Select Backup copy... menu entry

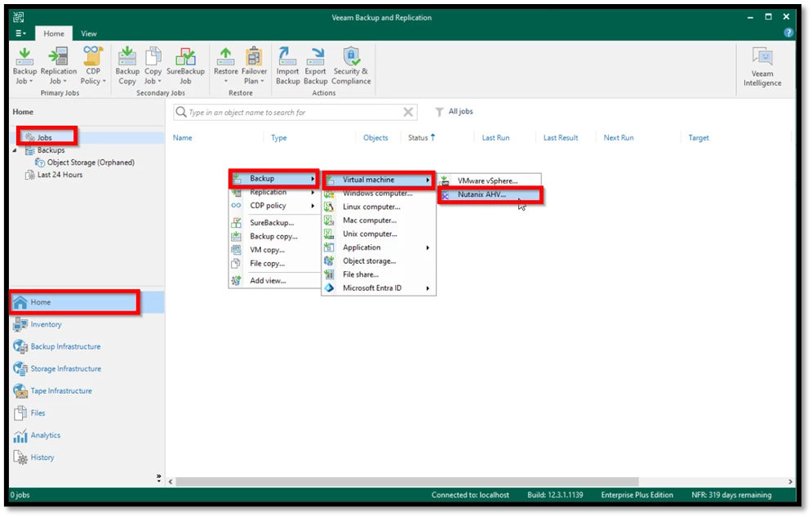click(x=274, y=236)
